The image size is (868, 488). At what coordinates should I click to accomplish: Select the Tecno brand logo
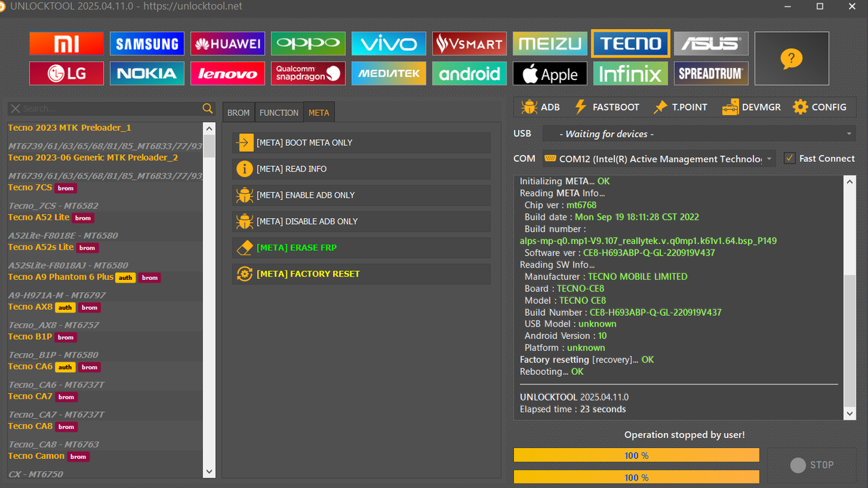[x=631, y=44]
